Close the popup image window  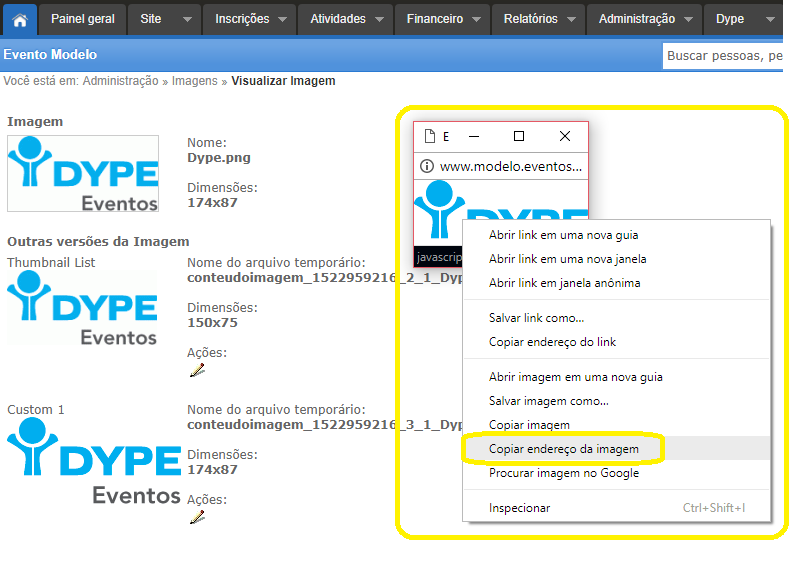pyautogui.click(x=565, y=136)
